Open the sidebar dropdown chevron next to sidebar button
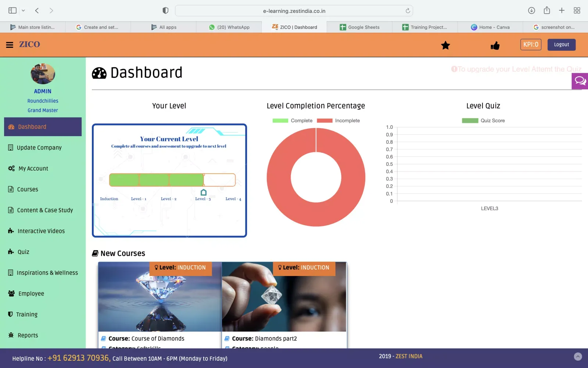 [x=24, y=10]
